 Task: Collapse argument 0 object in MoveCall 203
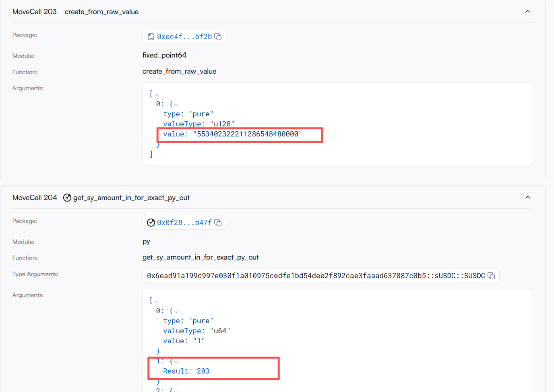click(176, 105)
